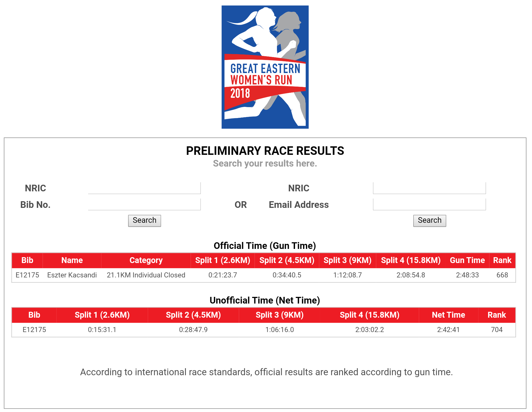
Task: Click the Split 3 (9KM) header in the Net Time table
Action: click(x=280, y=315)
